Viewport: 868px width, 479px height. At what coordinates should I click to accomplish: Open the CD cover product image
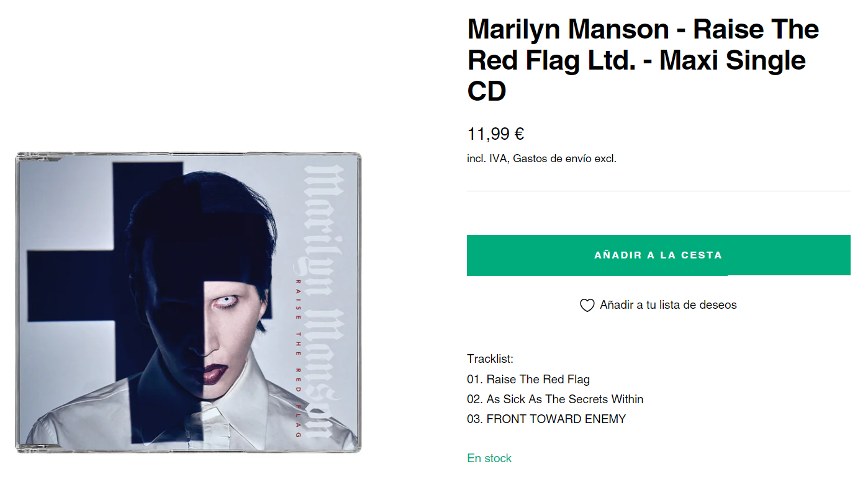point(188,302)
